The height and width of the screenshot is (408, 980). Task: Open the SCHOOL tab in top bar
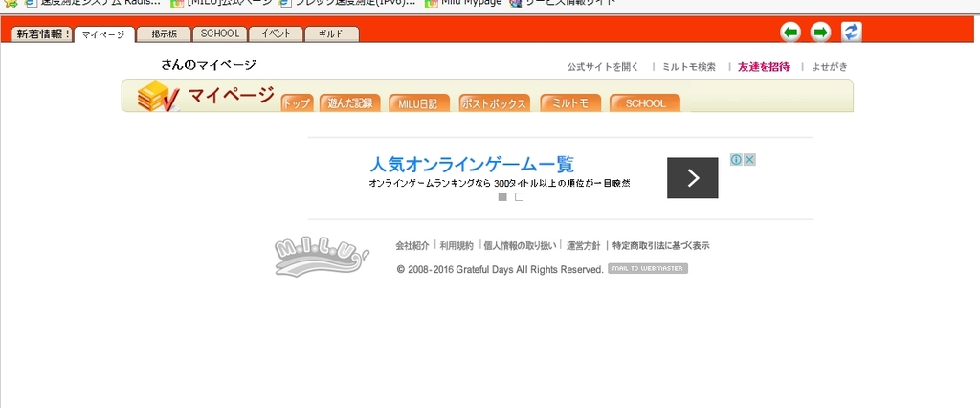219,34
